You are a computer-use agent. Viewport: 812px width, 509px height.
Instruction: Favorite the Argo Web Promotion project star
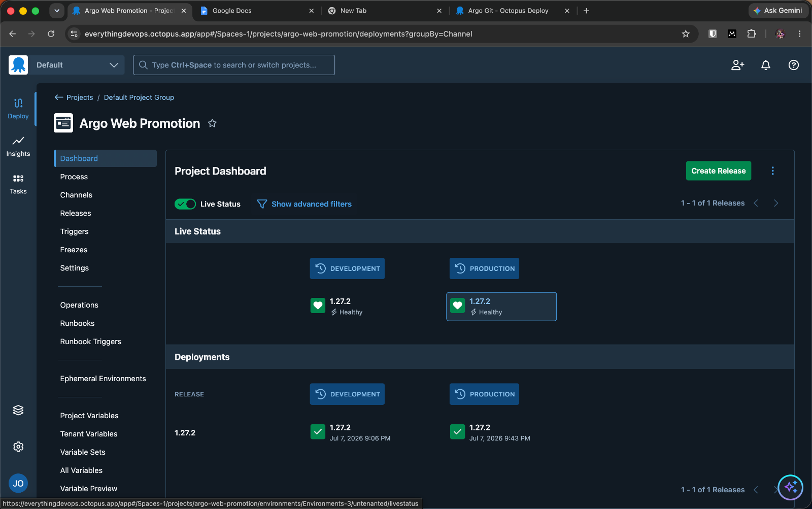point(212,123)
